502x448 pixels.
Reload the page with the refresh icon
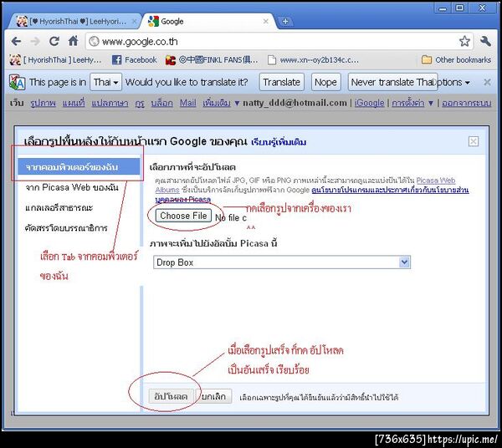pos(54,41)
